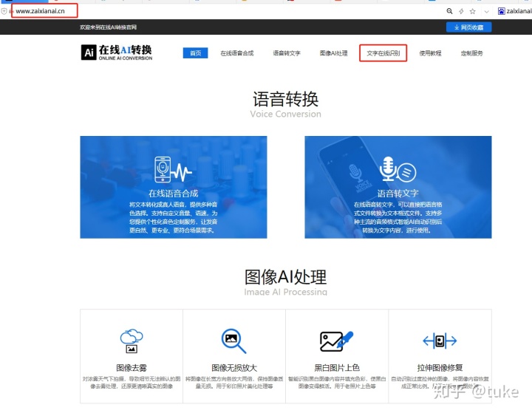
Task: Click the microphone speech-to-text icon
Action: (x=398, y=169)
